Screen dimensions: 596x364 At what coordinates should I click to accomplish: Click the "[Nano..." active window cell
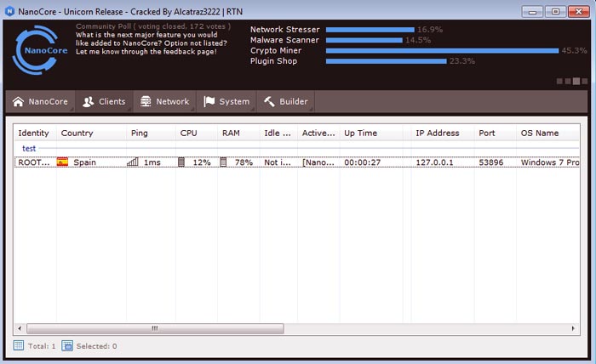tap(318, 162)
